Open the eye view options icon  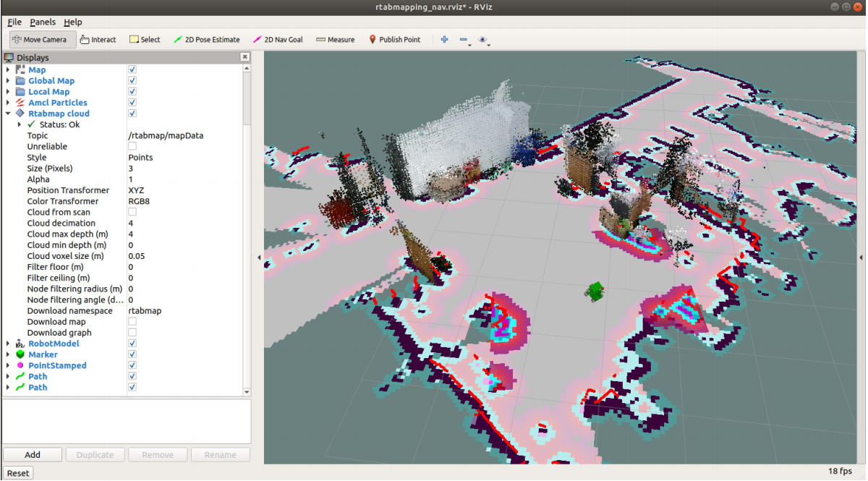[483, 40]
